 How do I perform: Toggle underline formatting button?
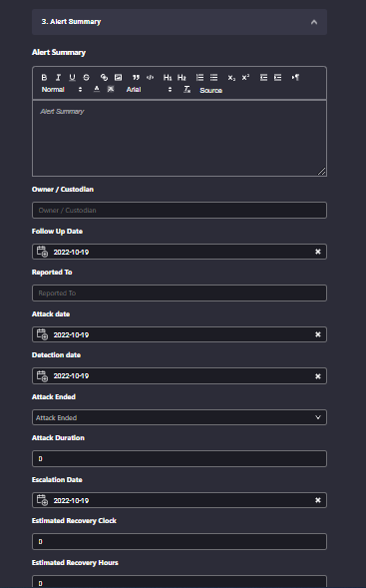pos(72,77)
